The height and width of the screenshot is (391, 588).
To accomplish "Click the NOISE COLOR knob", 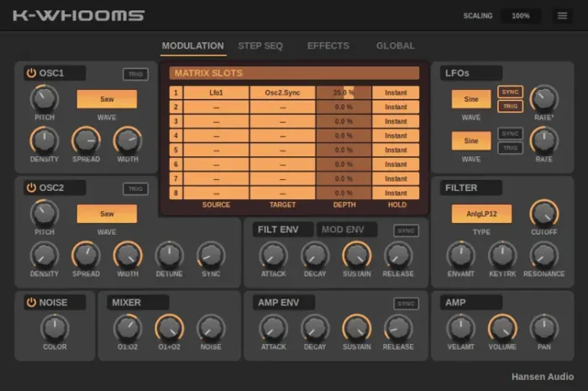I will coord(55,328).
